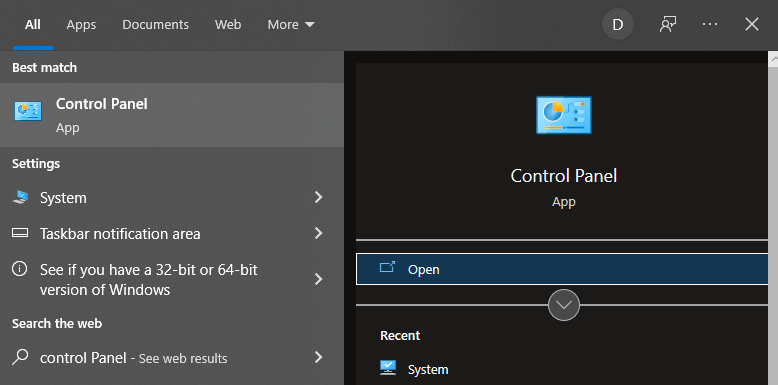Open the three-dot options menu
778x385 pixels.
[x=710, y=24]
